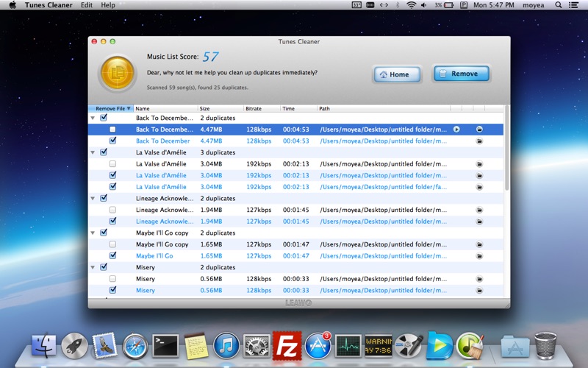The width and height of the screenshot is (588, 368).
Task: Collapse the Misery duplicate group
Action: (93, 267)
